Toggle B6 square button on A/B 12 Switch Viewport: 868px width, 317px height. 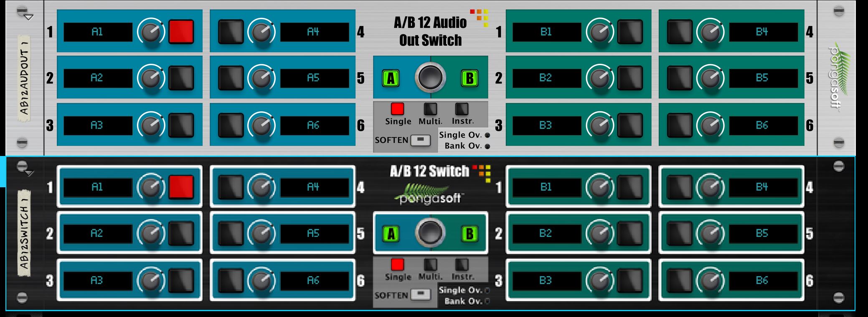(x=680, y=280)
